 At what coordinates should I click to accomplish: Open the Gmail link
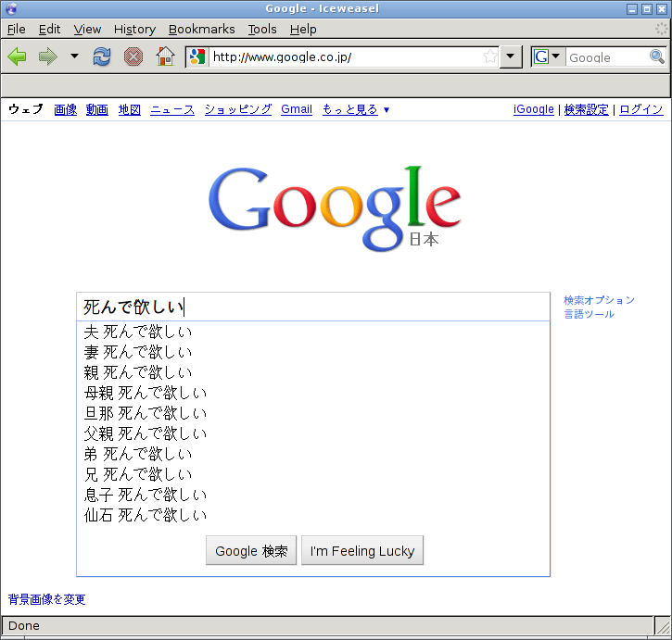tap(297, 109)
